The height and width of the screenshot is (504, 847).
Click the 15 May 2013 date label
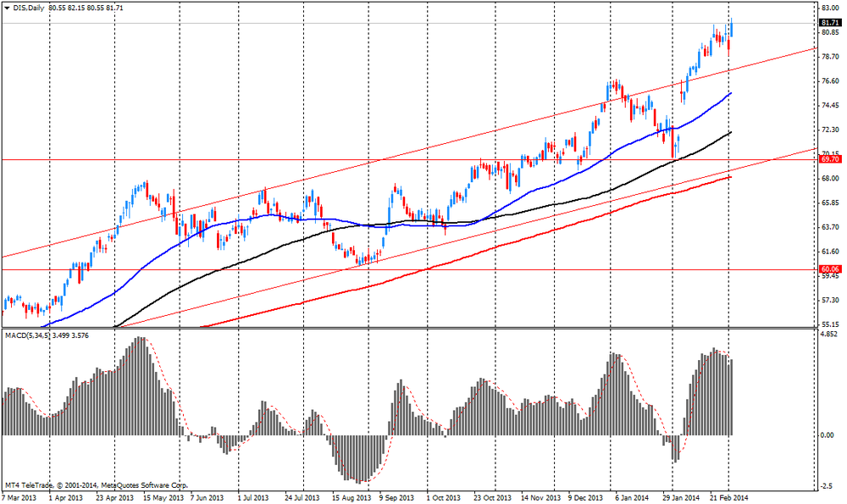(163, 497)
